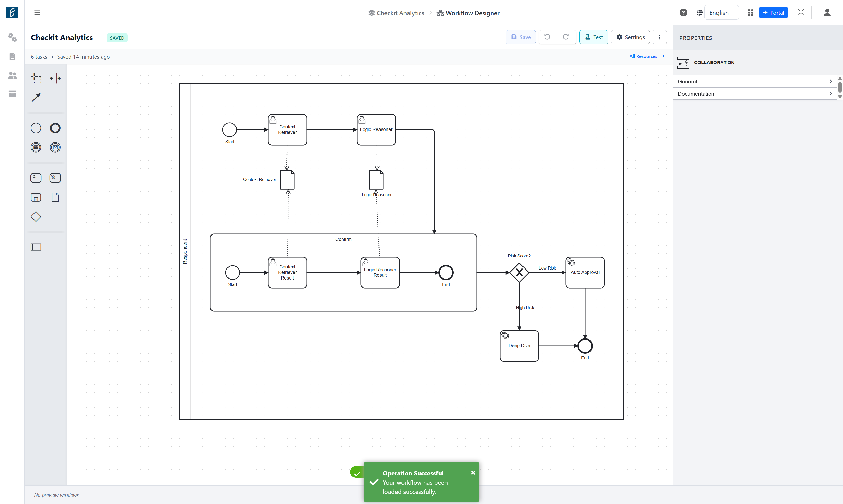Open workflow Settings
Image resolution: width=843 pixels, height=504 pixels.
pyautogui.click(x=630, y=37)
